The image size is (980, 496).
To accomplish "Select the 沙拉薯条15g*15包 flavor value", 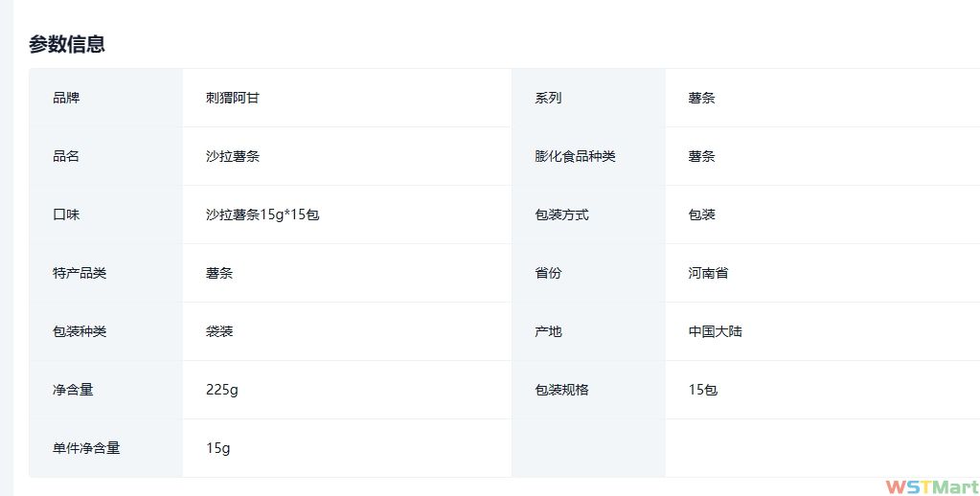I will (x=262, y=214).
